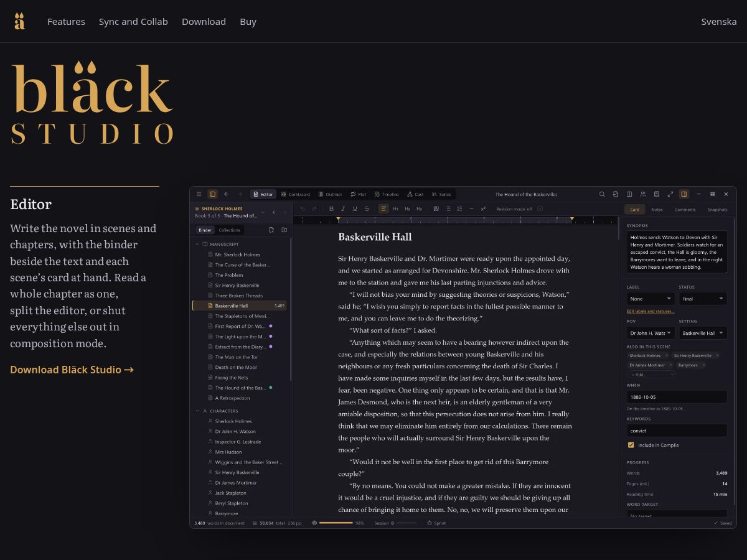Select left text alignment
This screenshot has width=747, height=560.
tap(383, 208)
